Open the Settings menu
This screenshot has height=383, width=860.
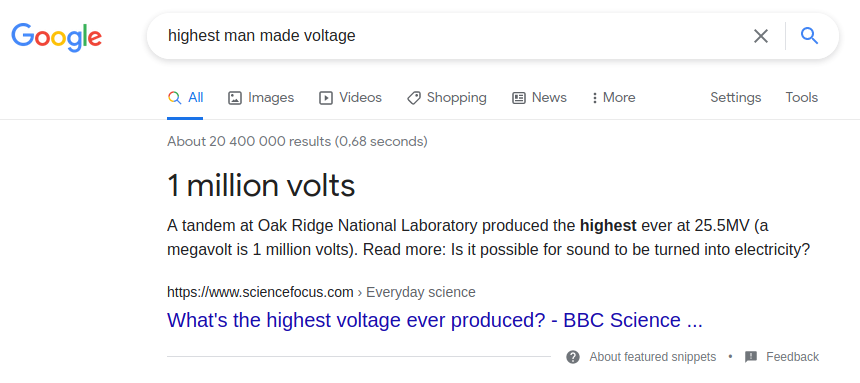coord(735,98)
